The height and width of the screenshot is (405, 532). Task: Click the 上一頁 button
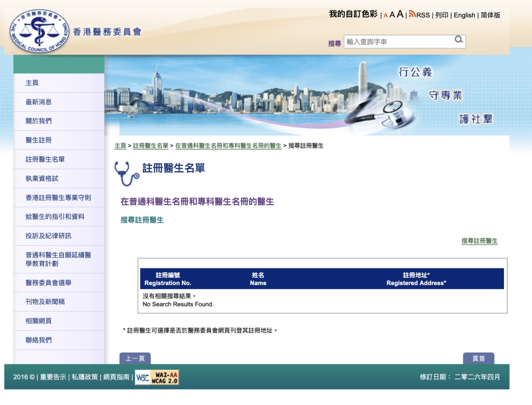tap(136, 359)
